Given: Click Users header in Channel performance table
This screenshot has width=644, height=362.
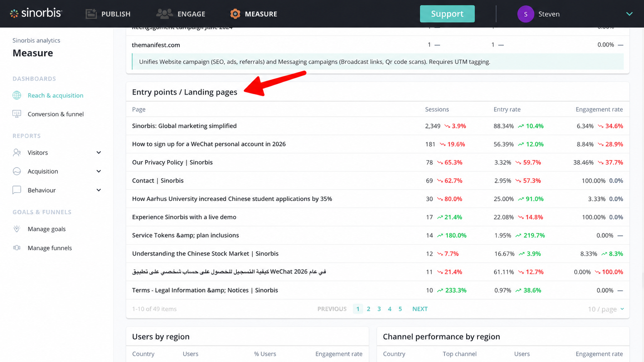Looking at the screenshot, I should coord(522,354).
